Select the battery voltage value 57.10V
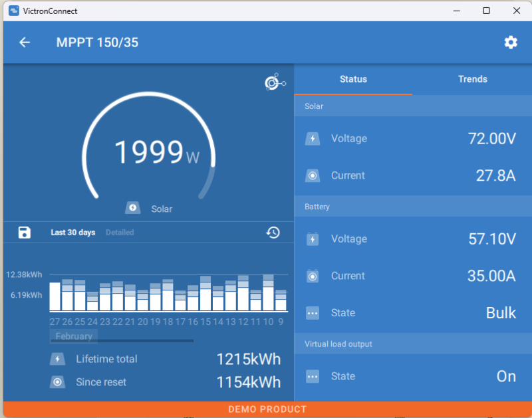The height and width of the screenshot is (418, 532). [492, 239]
